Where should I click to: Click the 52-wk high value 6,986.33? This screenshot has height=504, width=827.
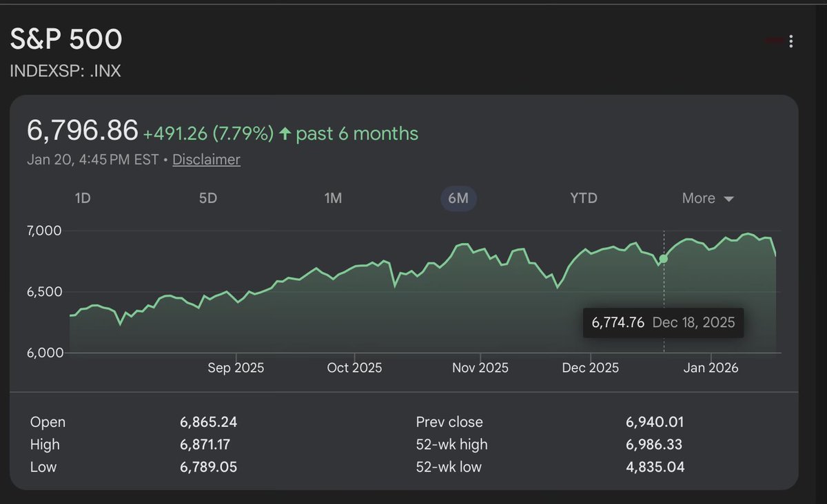coord(654,445)
